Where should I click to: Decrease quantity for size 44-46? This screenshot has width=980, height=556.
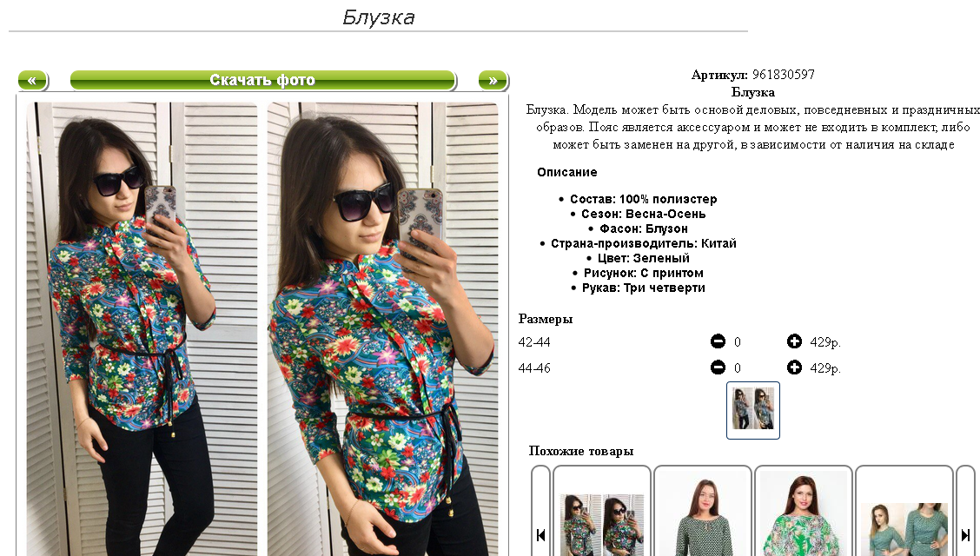click(x=718, y=367)
